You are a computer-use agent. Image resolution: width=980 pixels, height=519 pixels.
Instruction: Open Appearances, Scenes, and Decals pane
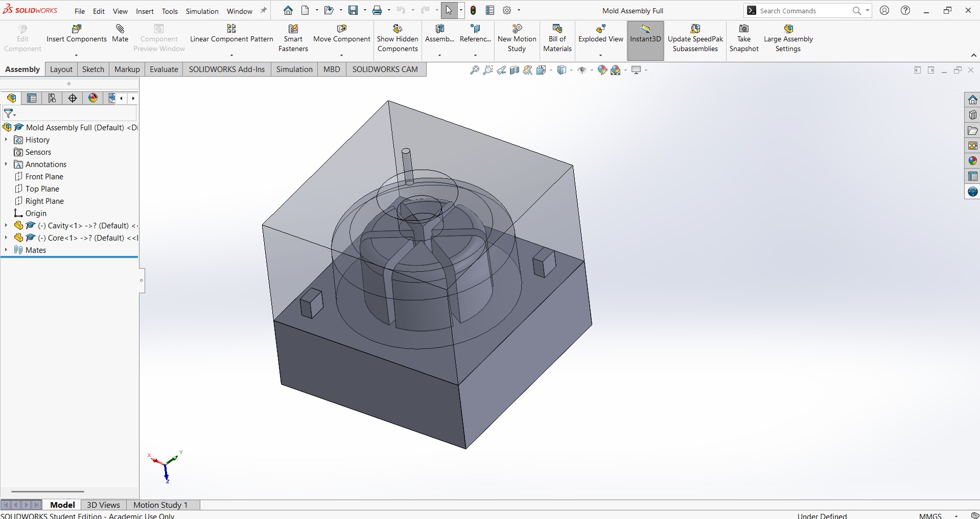point(972,161)
